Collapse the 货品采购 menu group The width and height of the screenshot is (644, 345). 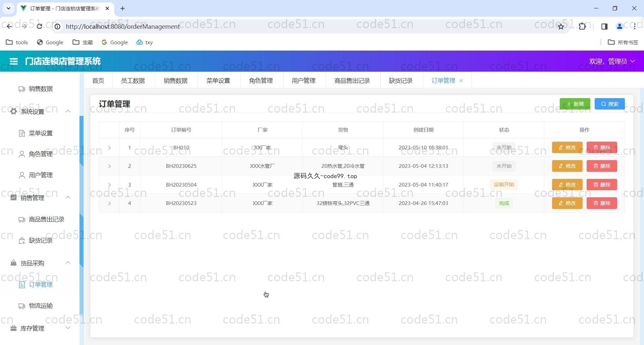tap(68, 263)
